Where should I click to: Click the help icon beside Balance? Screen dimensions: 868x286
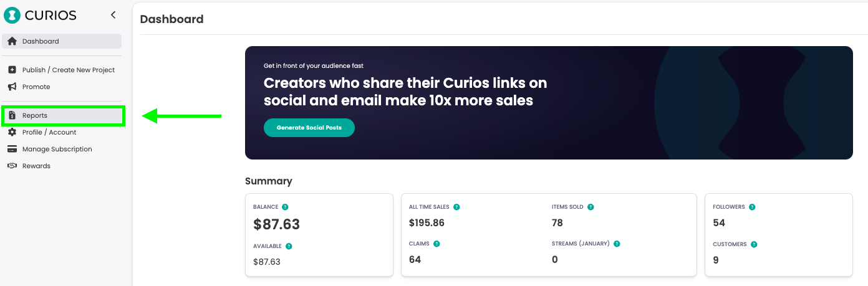click(285, 207)
